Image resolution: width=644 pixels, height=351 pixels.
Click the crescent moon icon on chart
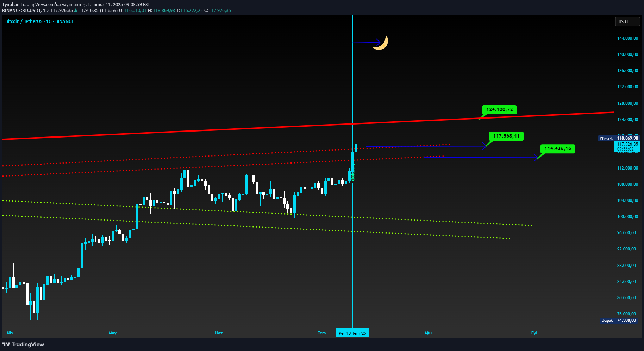click(x=381, y=42)
